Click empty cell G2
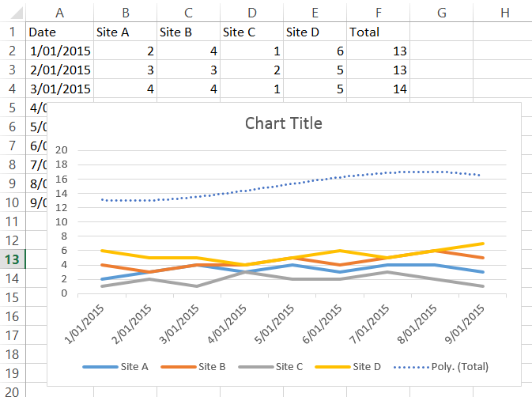532x397 pixels. (x=441, y=51)
